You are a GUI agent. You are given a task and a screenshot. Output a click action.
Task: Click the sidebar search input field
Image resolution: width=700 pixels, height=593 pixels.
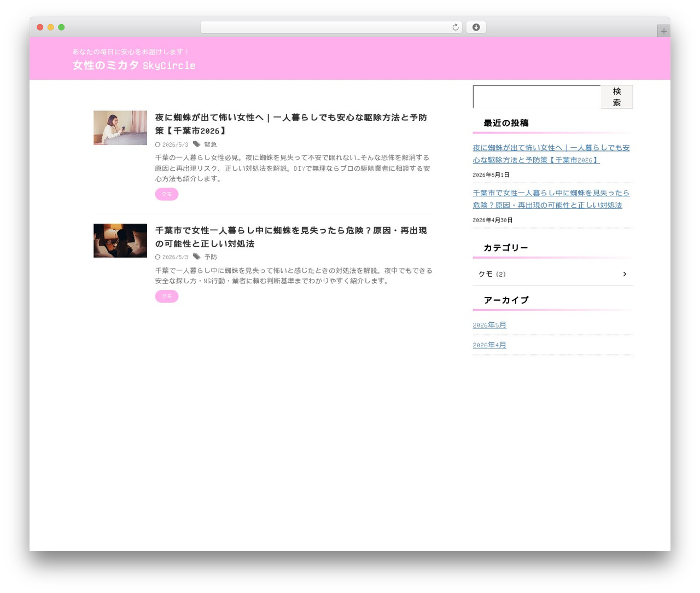pos(536,97)
